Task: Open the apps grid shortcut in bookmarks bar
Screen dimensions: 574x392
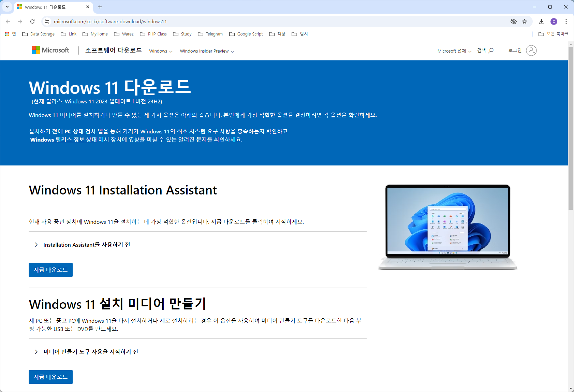Action: 10,34
